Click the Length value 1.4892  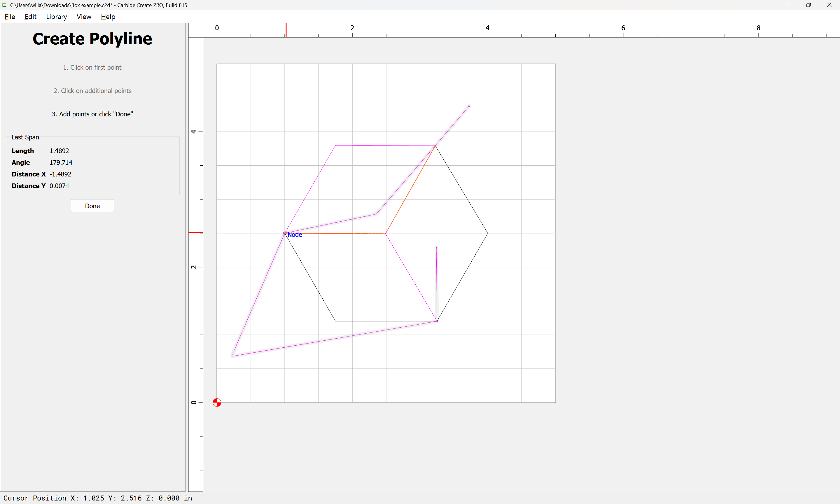click(59, 151)
